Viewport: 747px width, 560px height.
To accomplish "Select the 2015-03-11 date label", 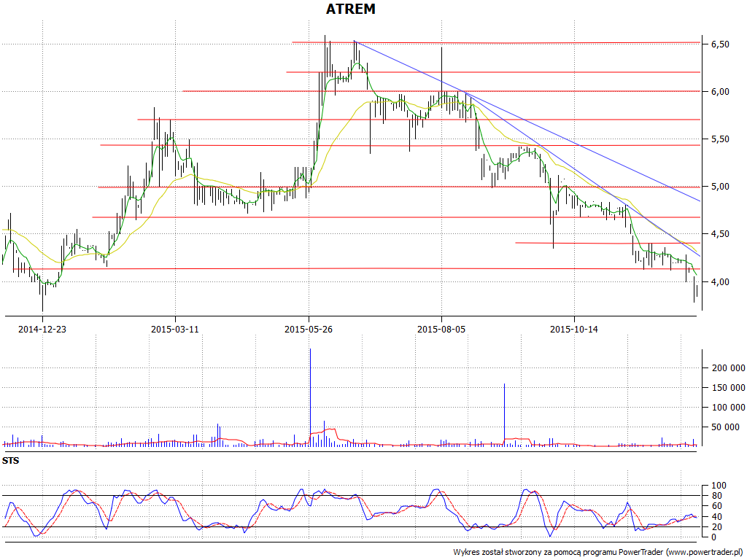I will point(175,329).
